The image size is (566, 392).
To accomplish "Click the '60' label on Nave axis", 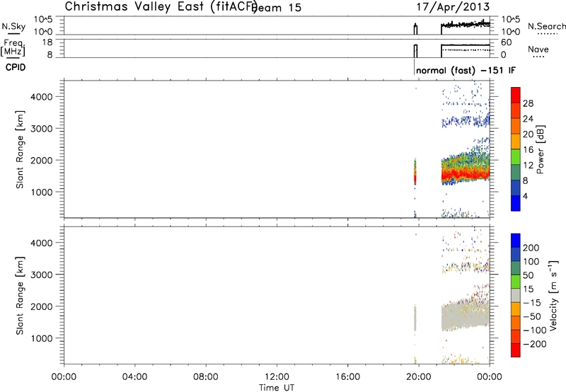I will click(x=507, y=42).
